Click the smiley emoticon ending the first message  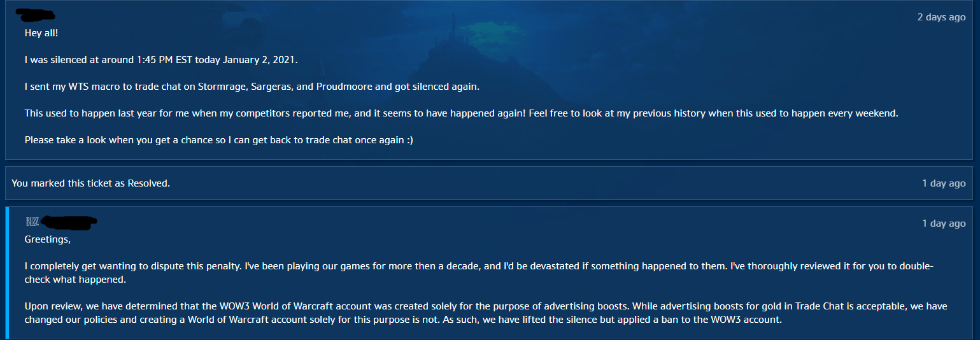coord(409,139)
